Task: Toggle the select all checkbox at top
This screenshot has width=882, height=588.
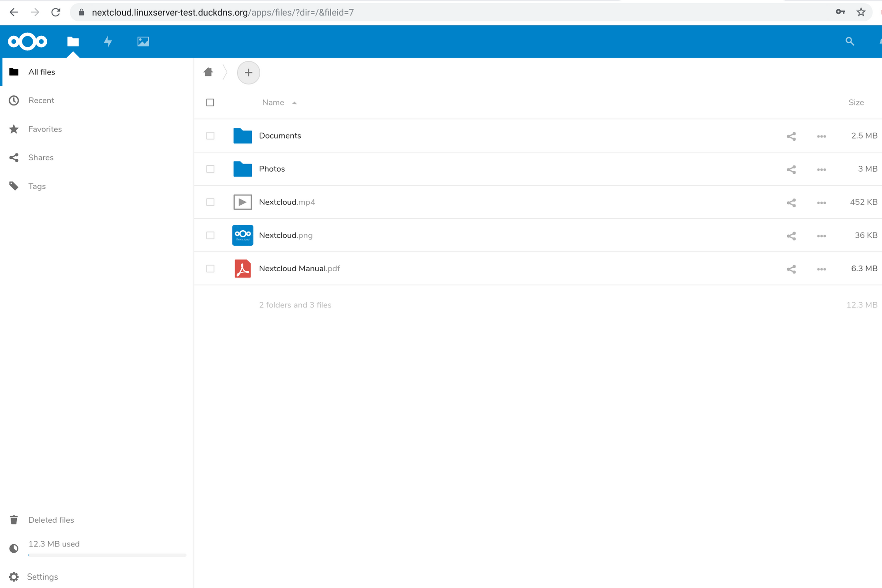Action: 210,102
